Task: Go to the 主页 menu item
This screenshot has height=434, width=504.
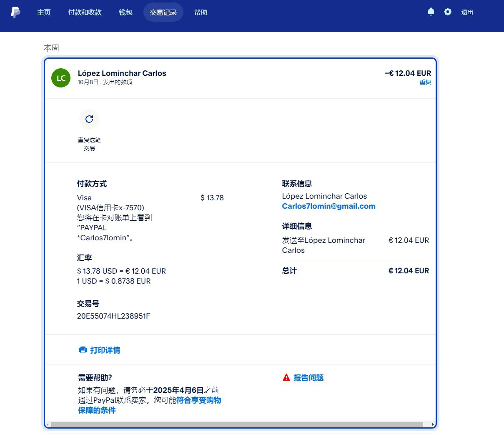Action: click(44, 12)
